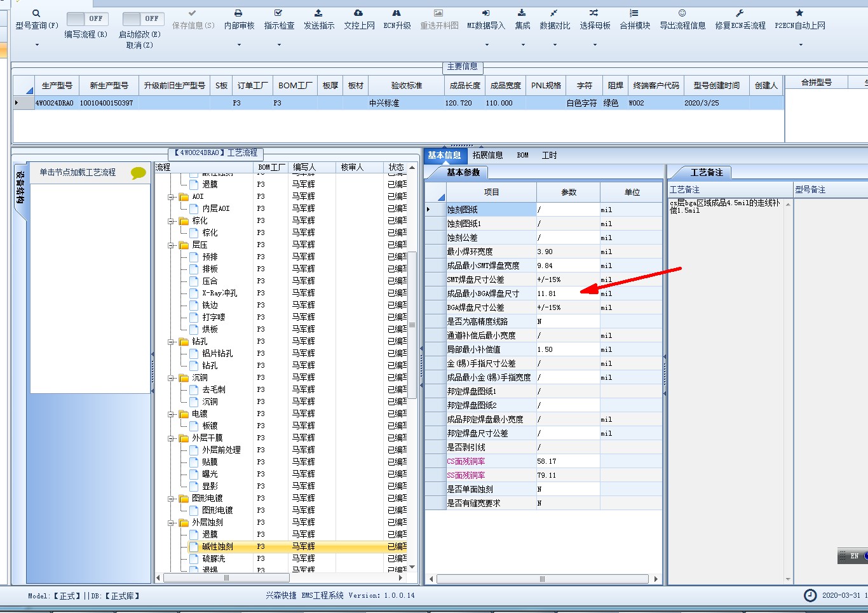This screenshot has height=613, width=868.
Task: Toggle the 启动修改(E) OFF switch
Action: coord(143,18)
